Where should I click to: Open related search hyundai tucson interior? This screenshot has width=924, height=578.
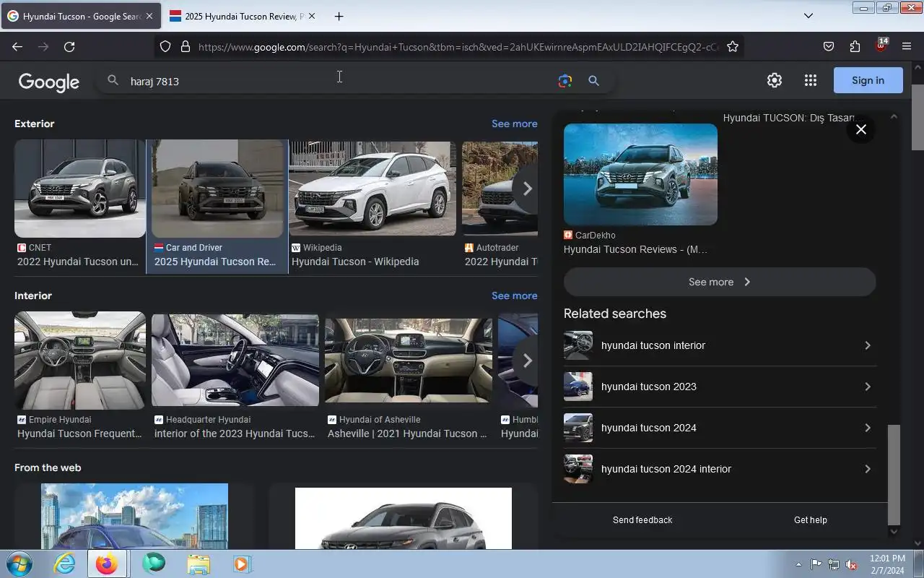coord(720,345)
